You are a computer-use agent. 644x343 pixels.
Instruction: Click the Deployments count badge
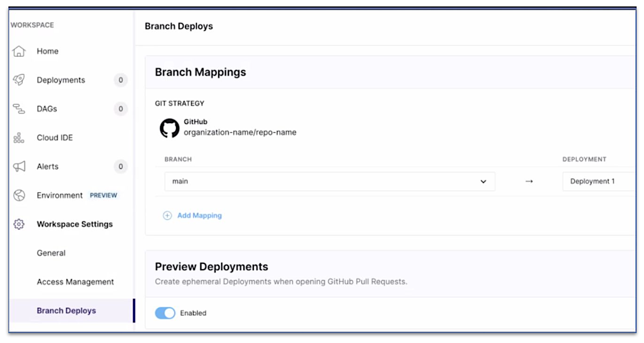coord(121,80)
